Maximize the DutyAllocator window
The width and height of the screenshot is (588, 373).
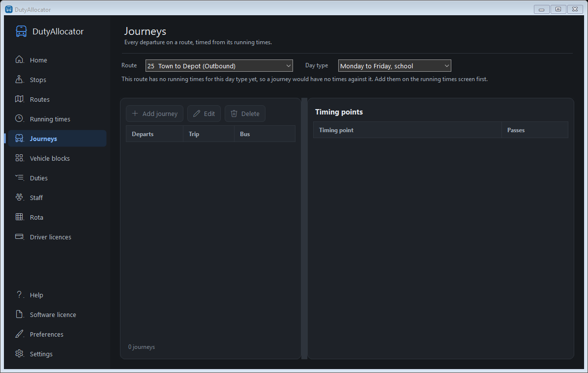[x=558, y=9]
